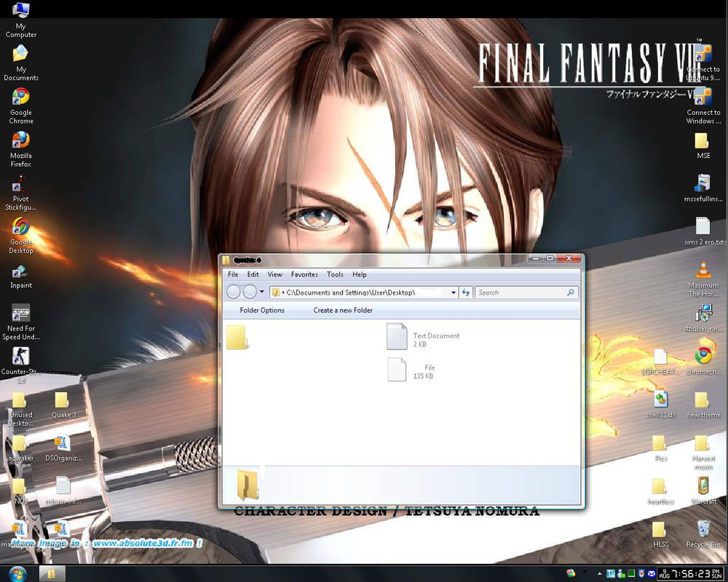728x582 pixels.
Task: Open DSOrganize desktop file icon
Action: click(x=63, y=449)
